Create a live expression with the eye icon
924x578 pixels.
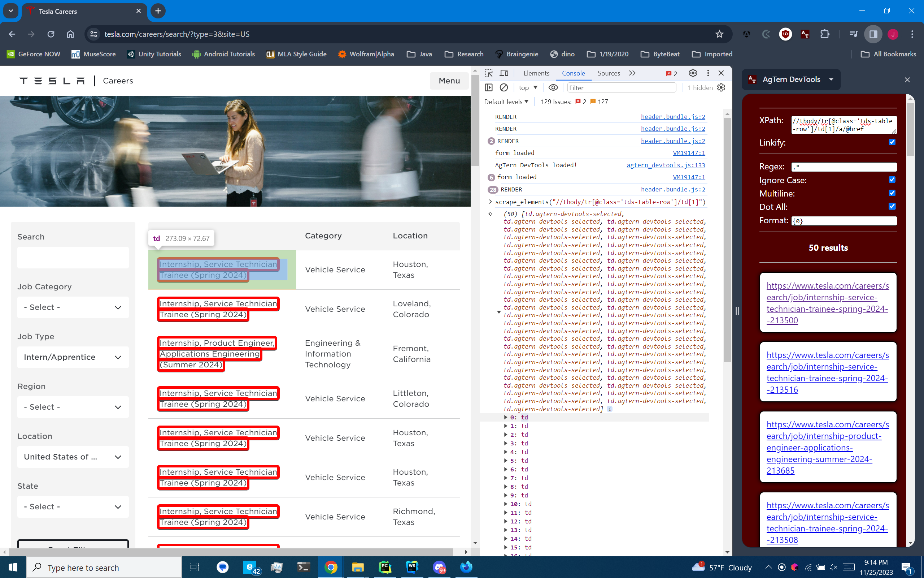tap(553, 87)
